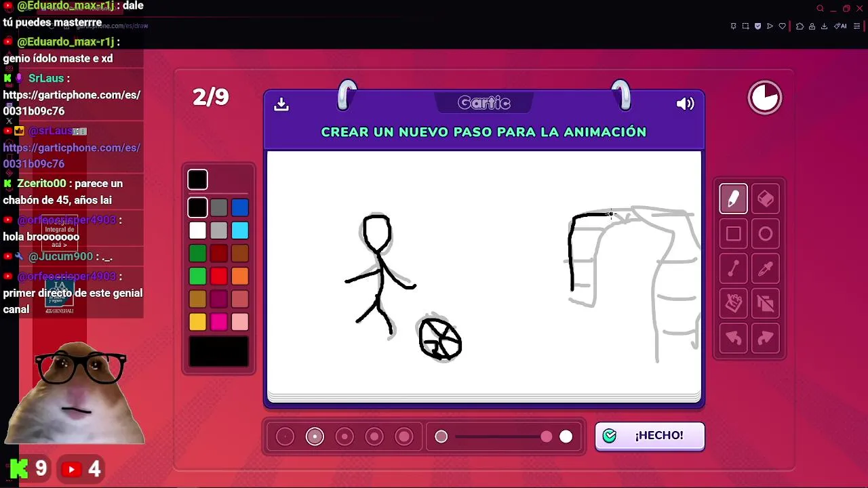
Task: Open the browser downloads icon
Action: 824,26
